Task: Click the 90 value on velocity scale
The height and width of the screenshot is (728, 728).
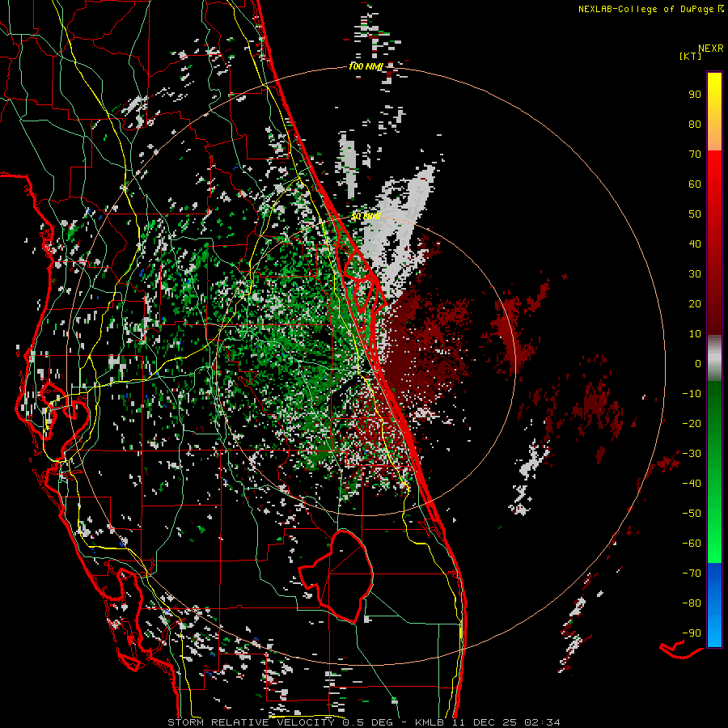Action: tap(695, 95)
